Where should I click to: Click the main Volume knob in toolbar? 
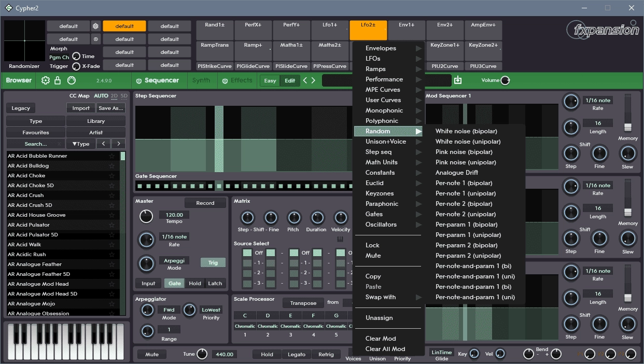[505, 80]
